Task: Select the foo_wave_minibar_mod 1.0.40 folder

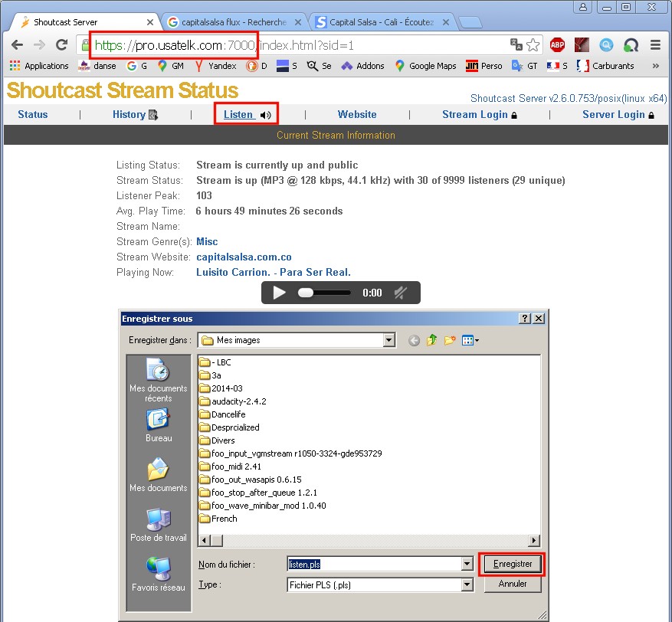Action: pyautogui.click(x=263, y=506)
